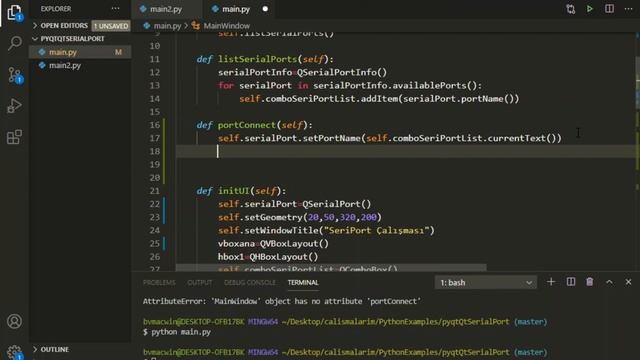
Task: Open the Explorer view in activity bar
Action: pyautogui.click(x=14, y=12)
